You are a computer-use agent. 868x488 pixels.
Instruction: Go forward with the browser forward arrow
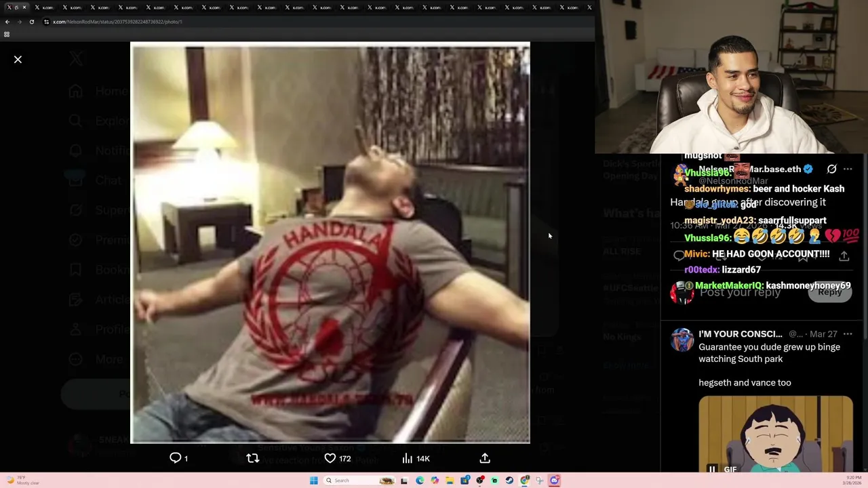click(x=19, y=22)
